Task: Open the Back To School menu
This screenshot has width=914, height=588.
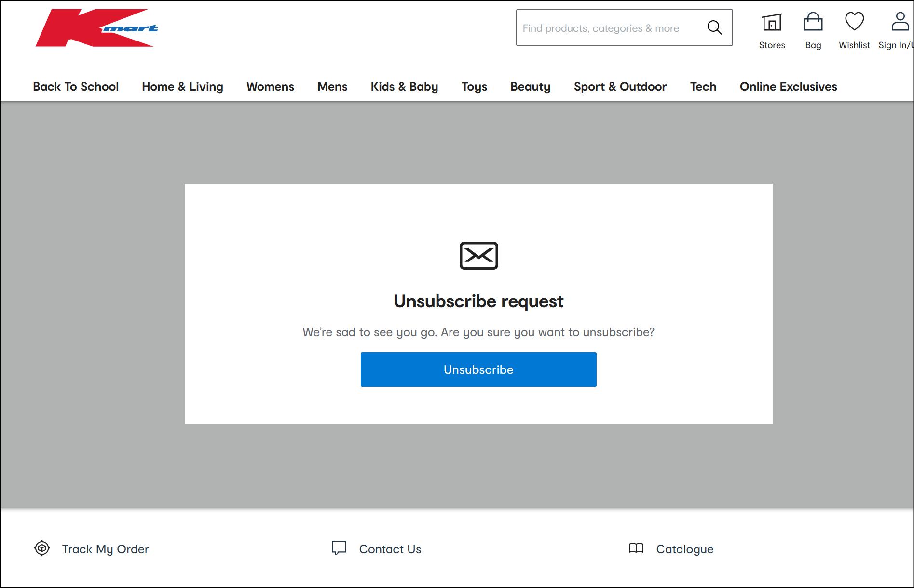Action: (75, 87)
